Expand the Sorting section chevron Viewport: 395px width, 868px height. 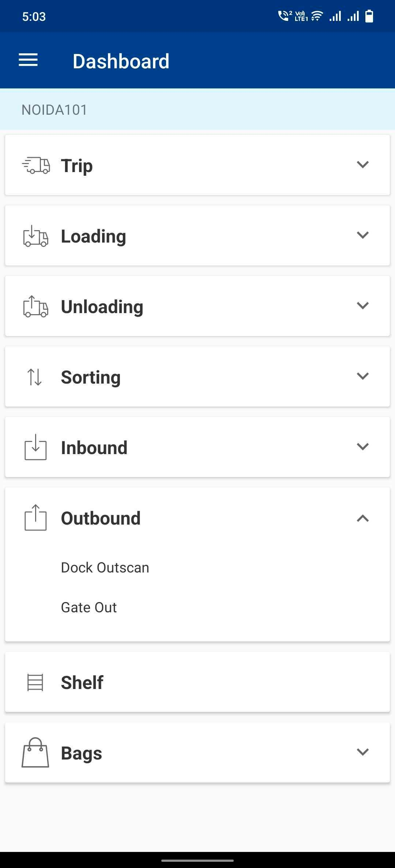point(362,376)
